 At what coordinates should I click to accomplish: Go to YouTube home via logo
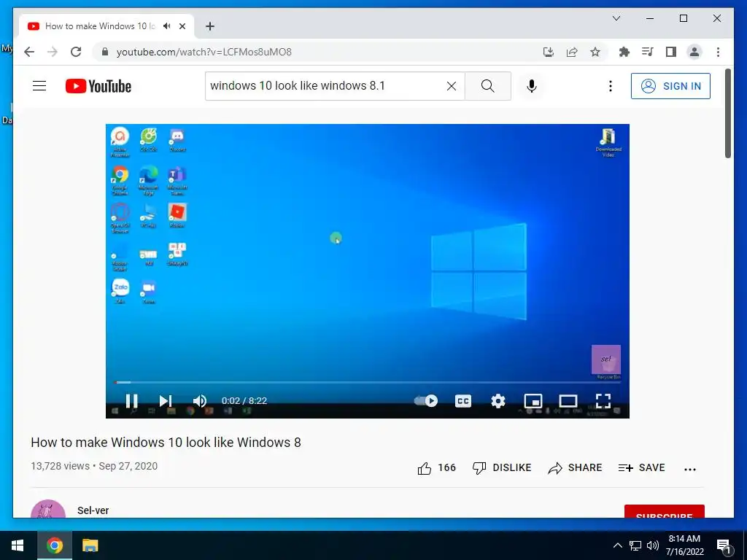(x=98, y=86)
